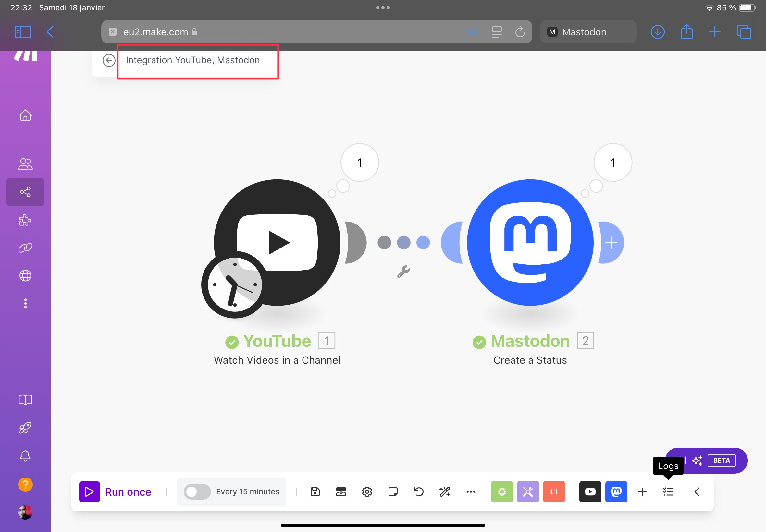This screenshot has width=766, height=532.
Task: Click the undo/history restore icon
Action: (418, 491)
